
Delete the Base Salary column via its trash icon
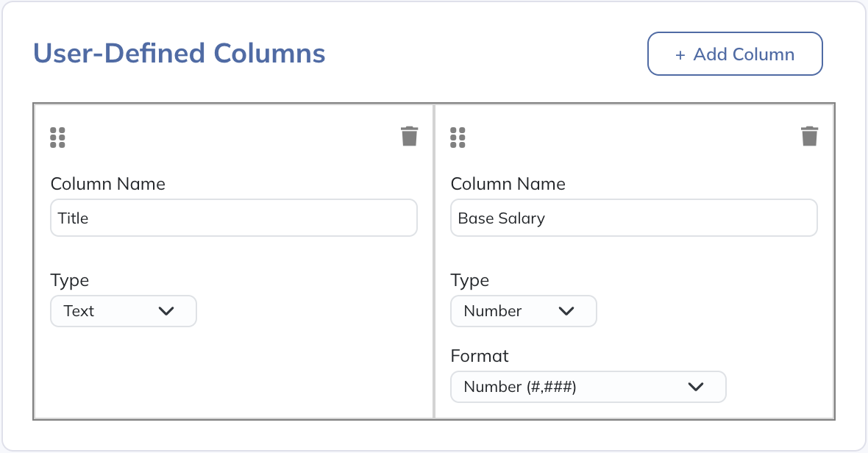pos(809,136)
